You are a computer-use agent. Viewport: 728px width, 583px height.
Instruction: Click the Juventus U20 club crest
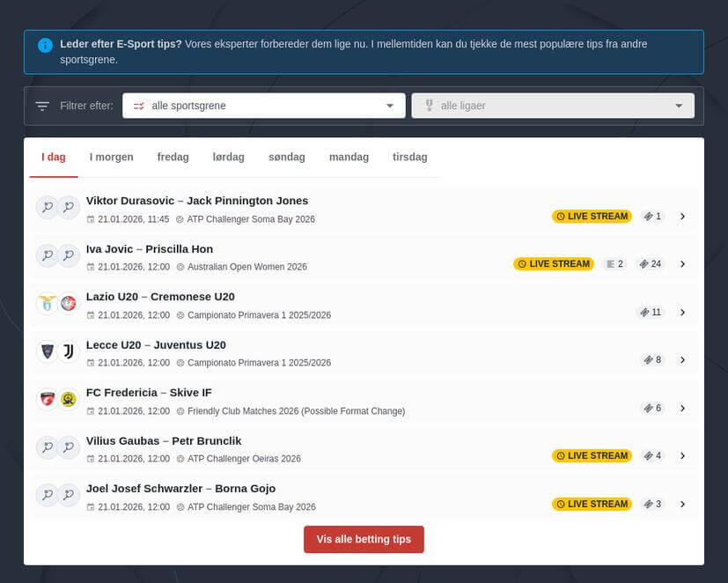(x=70, y=351)
